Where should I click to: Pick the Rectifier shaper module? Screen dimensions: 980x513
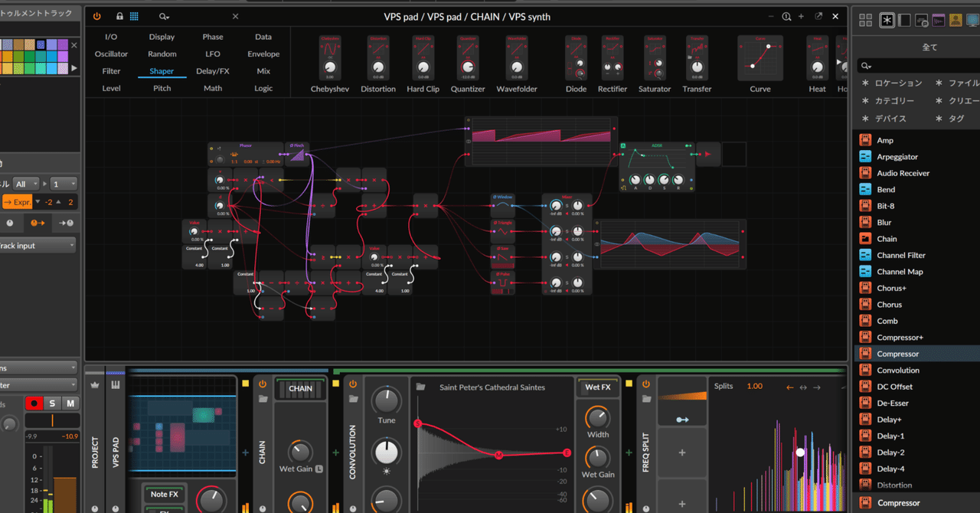pos(612,64)
